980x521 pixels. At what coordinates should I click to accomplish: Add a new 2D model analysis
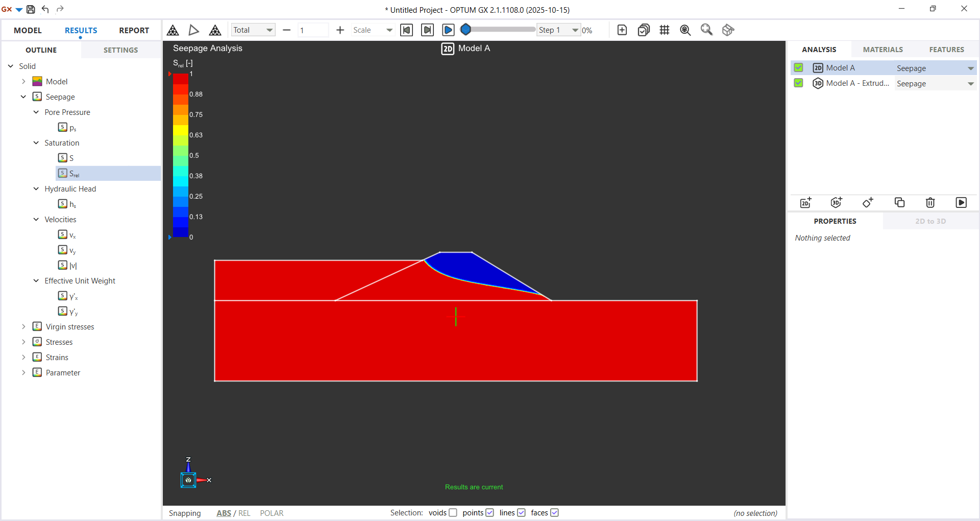click(x=805, y=202)
